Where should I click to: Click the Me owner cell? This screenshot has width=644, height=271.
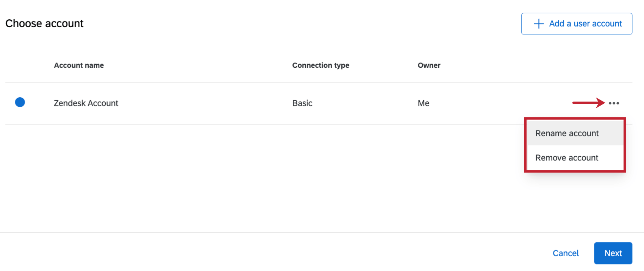[424, 103]
